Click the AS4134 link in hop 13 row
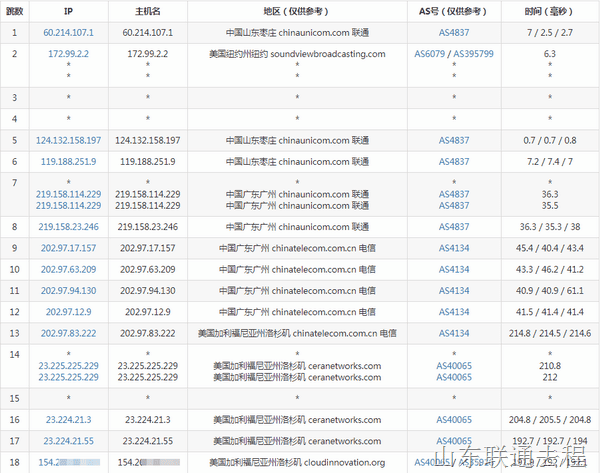This screenshot has height=473, width=600. click(454, 334)
